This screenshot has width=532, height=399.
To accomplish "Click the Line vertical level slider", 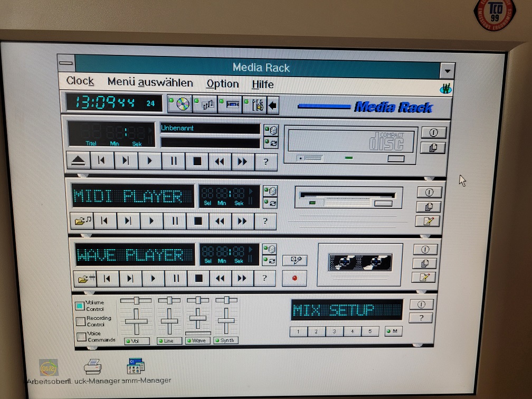I will coord(169,321).
